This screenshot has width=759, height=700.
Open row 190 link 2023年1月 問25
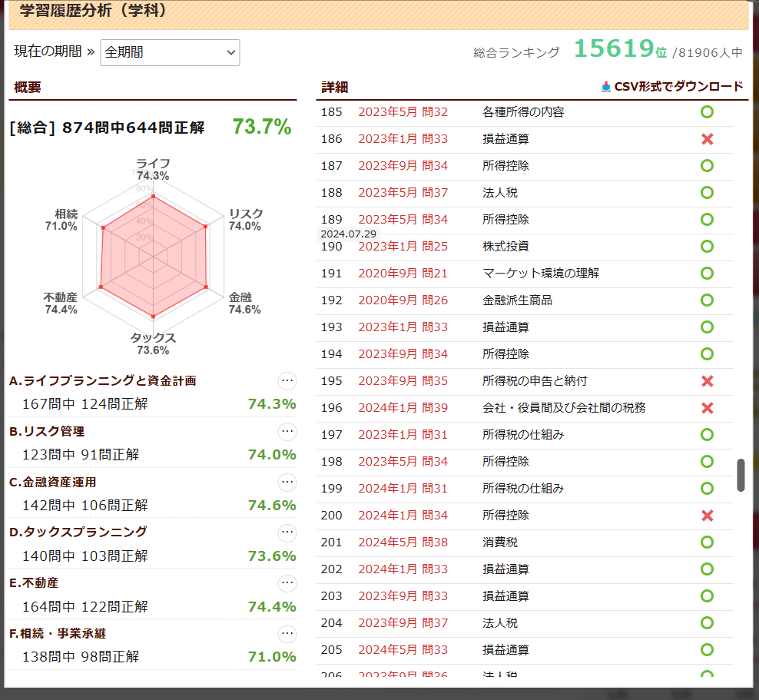[x=403, y=247]
